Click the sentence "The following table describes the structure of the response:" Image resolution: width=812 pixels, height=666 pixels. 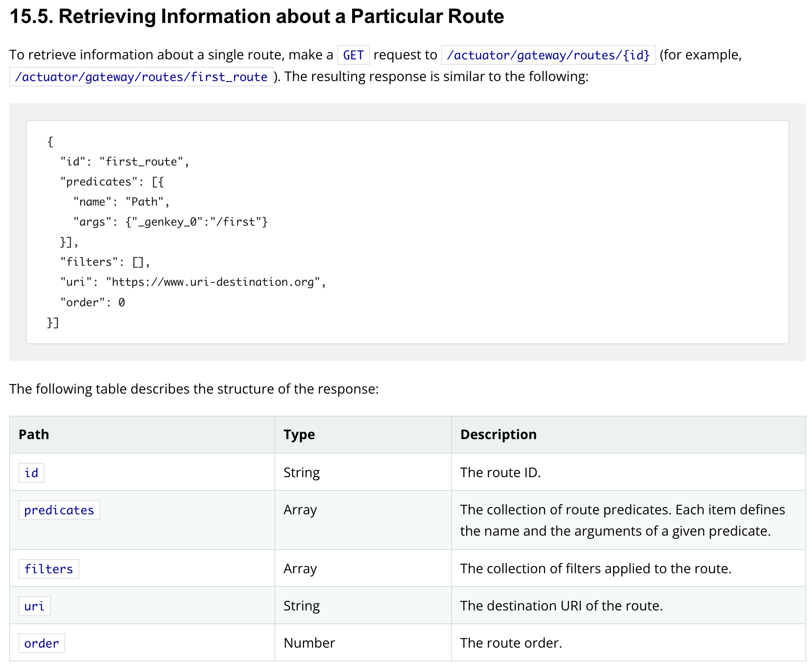point(194,389)
